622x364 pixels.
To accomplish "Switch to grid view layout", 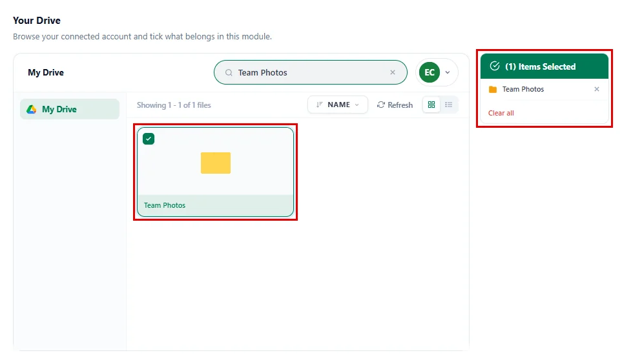I will point(431,105).
